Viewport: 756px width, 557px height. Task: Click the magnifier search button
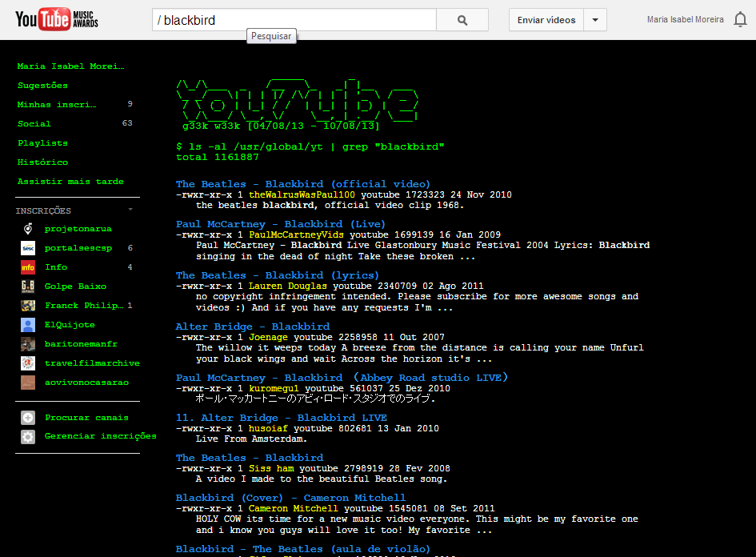click(x=462, y=20)
